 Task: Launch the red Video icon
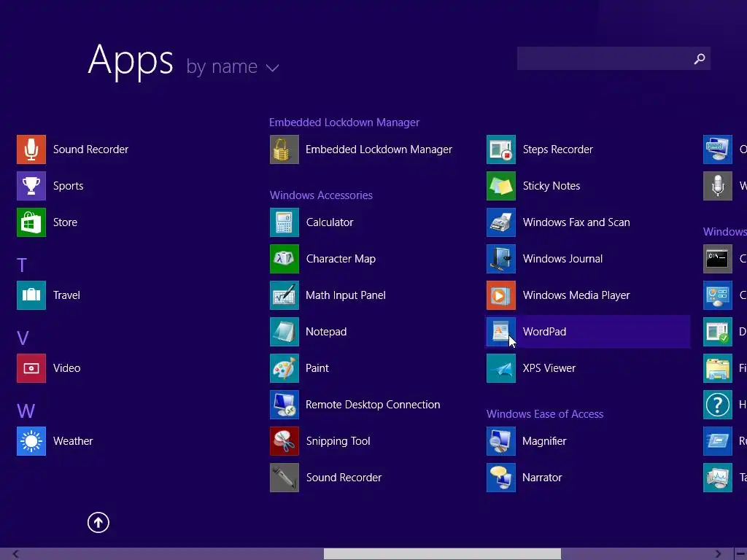pos(31,368)
